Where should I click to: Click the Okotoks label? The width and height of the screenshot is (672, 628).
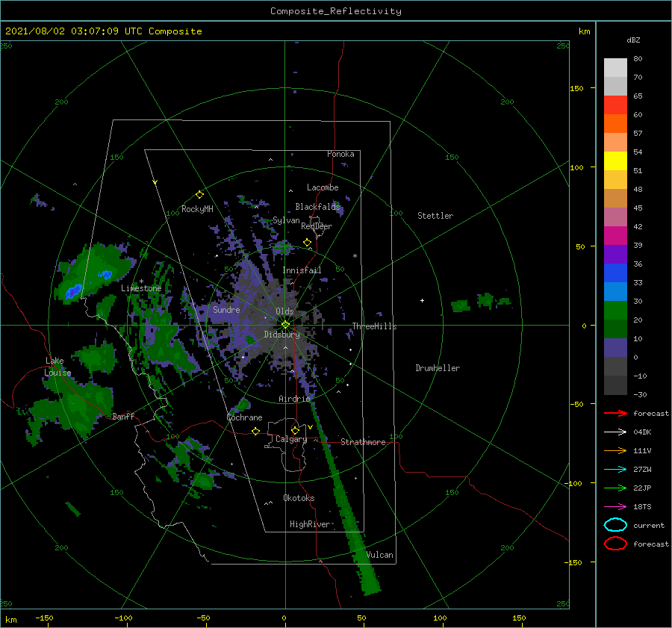299,498
